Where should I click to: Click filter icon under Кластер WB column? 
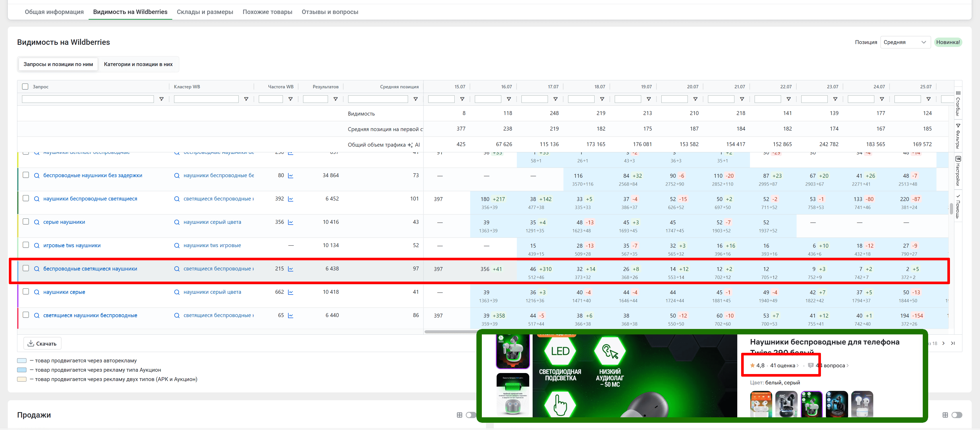click(x=246, y=99)
